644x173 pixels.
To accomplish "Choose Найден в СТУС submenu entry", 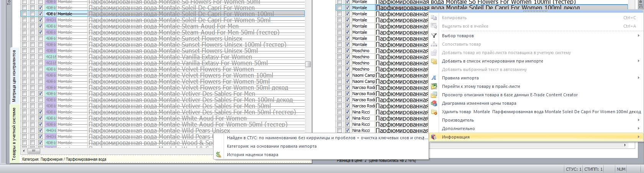I will pos(320,138).
